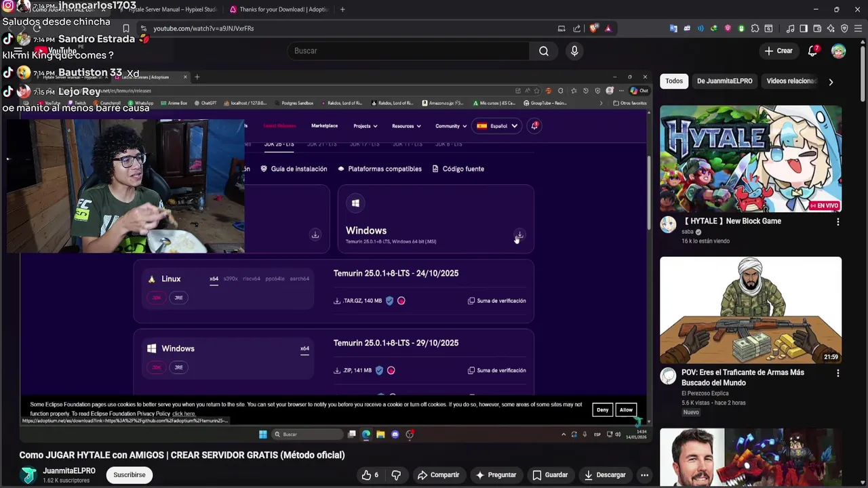Expand Resources menu in Adoptium page
The image size is (868, 488).
pos(406,126)
